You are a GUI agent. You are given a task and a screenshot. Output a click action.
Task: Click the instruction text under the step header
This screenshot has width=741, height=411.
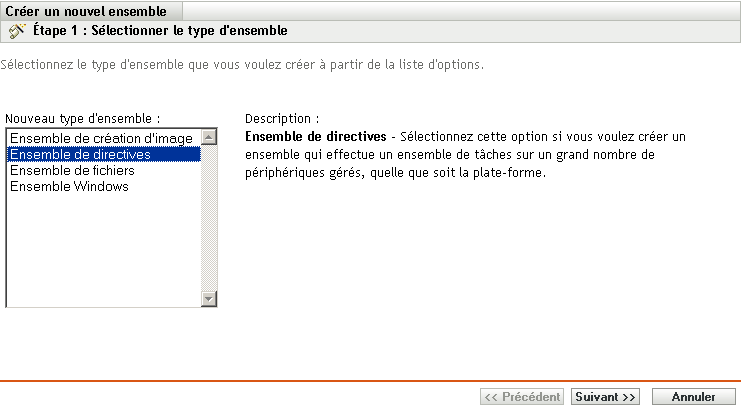[242, 65]
